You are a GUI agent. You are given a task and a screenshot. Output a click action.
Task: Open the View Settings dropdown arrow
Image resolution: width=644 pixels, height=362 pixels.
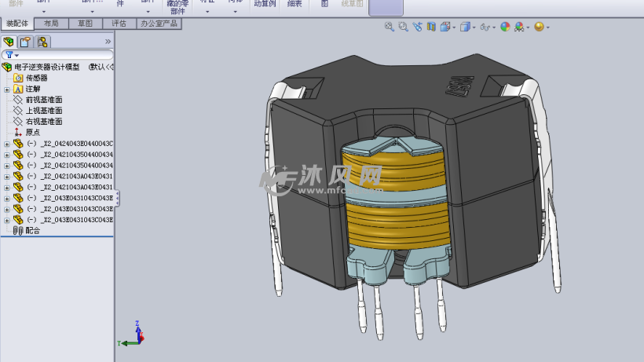tap(548, 27)
